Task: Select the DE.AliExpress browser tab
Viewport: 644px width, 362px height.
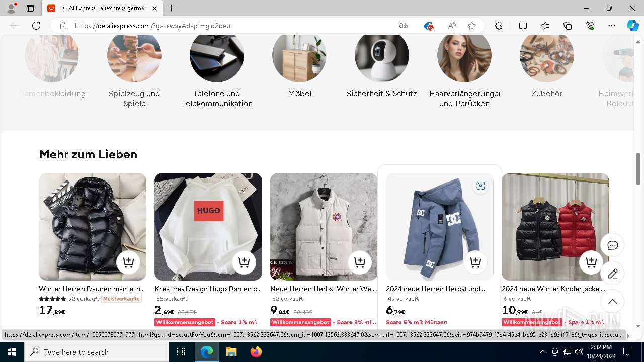Action: [102, 8]
